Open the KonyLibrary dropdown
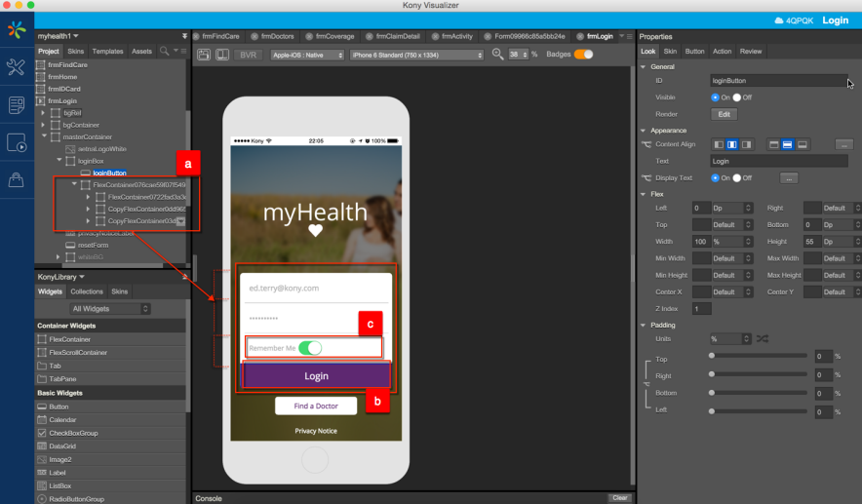Viewport: 862px width, 504px height. [60, 277]
